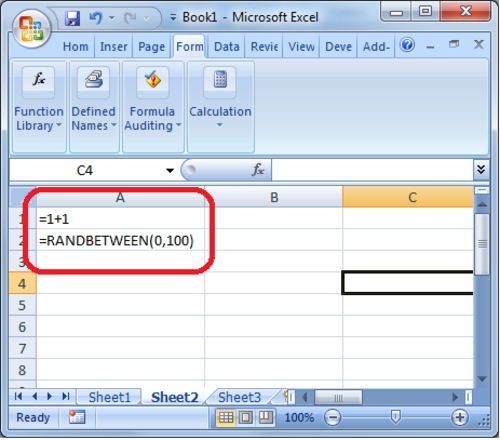
Task: Expand the Defined Names group
Action: (x=94, y=107)
